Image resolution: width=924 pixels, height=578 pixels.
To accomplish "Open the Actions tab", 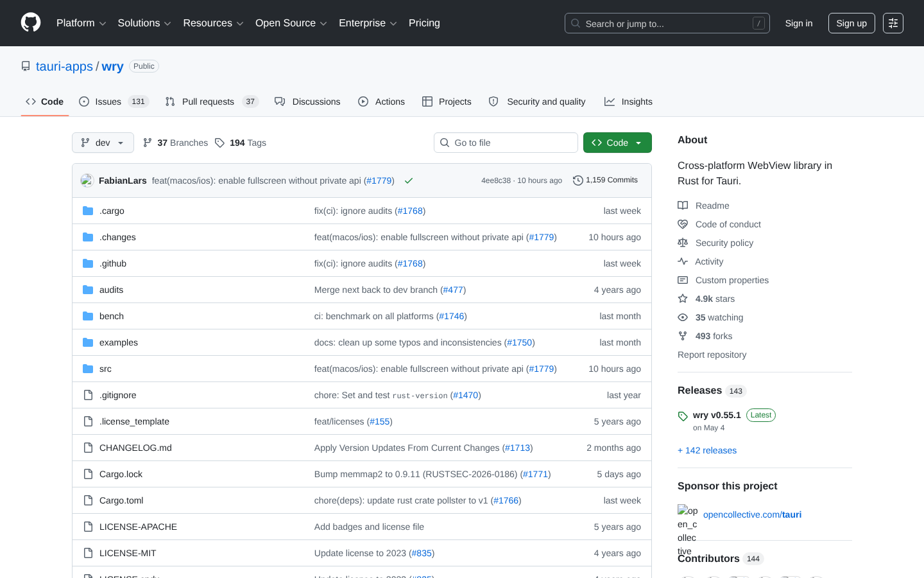I will (381, 101).
